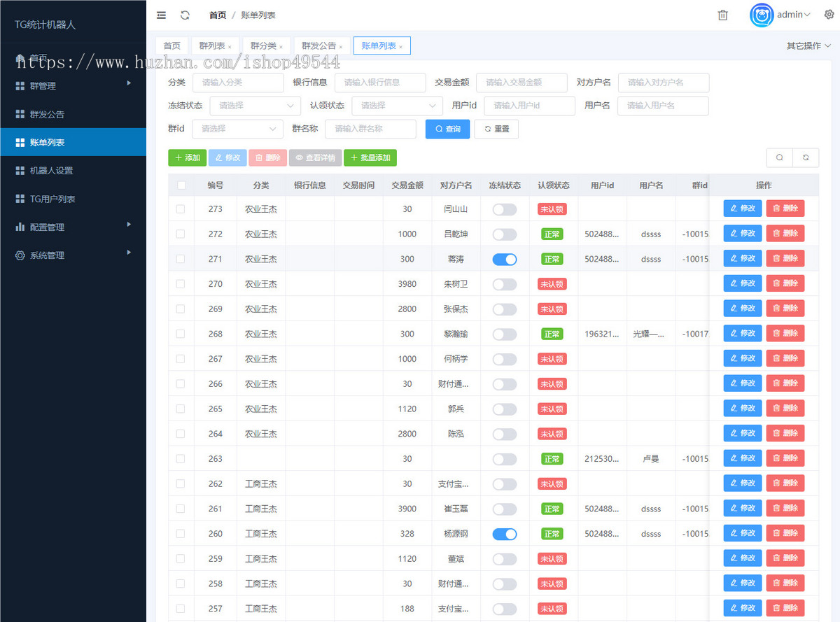This screenshot has width=840, height=622.
Task: Click the trash icon in top header
Action: [x=723, y=15]
